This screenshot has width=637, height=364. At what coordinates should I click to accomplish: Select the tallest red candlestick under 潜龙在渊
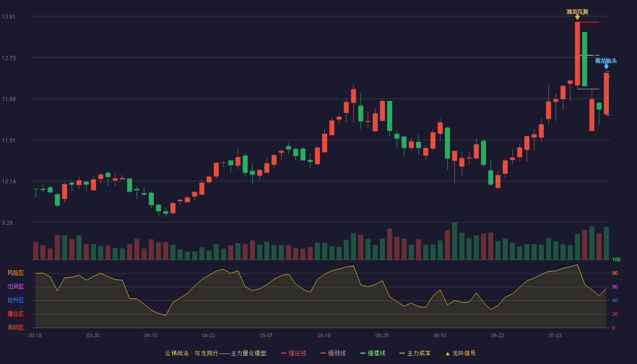(x=577, y=54)
